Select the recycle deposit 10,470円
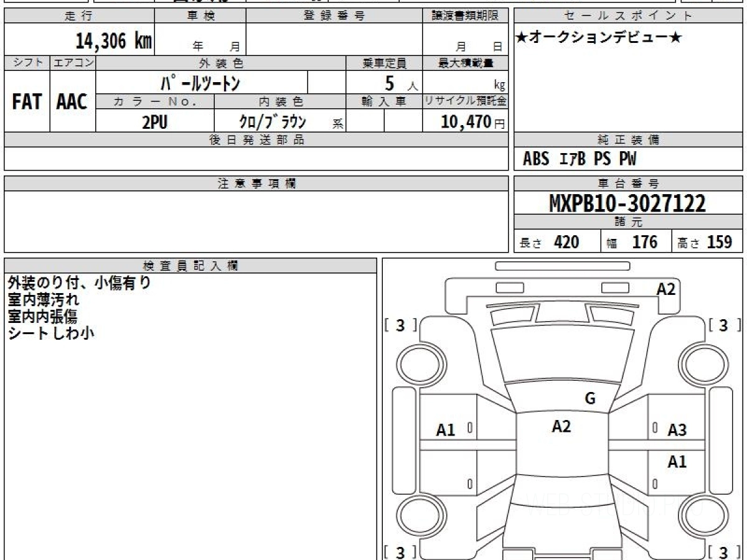The image size is (747, 560). tap(473, 122)
